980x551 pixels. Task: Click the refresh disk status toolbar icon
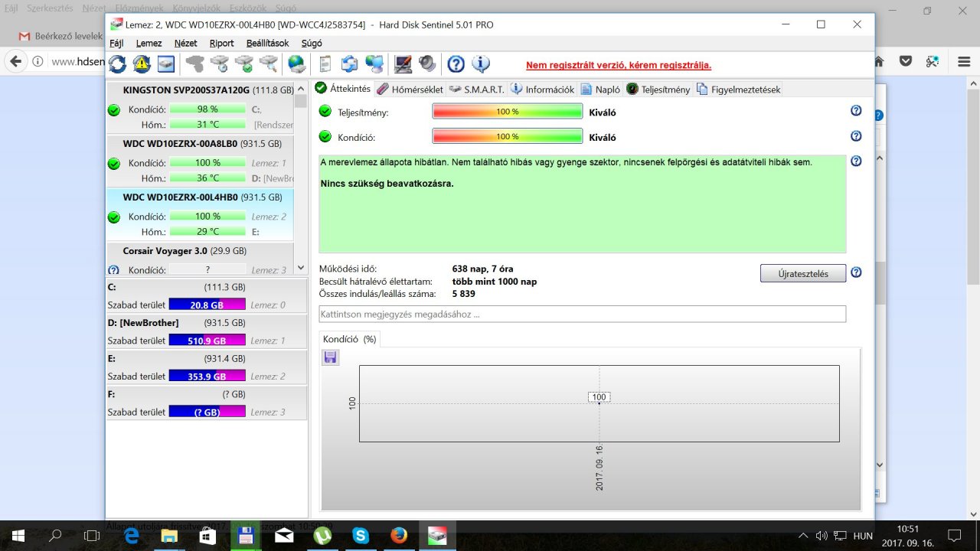pyautogui.click(x=117, y=64)
